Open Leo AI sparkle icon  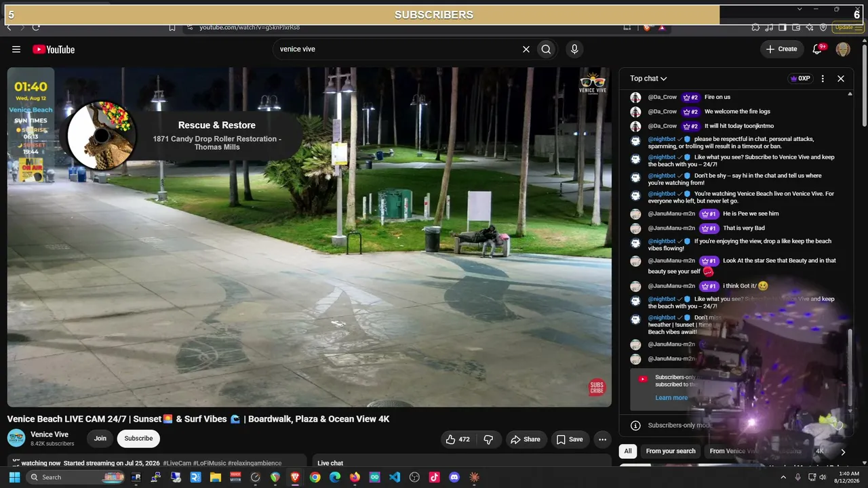pyautogui.click(x=810, y=28)
